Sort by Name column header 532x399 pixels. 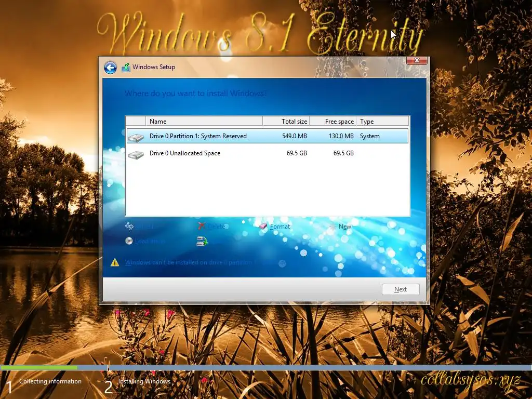coord(204,121)
